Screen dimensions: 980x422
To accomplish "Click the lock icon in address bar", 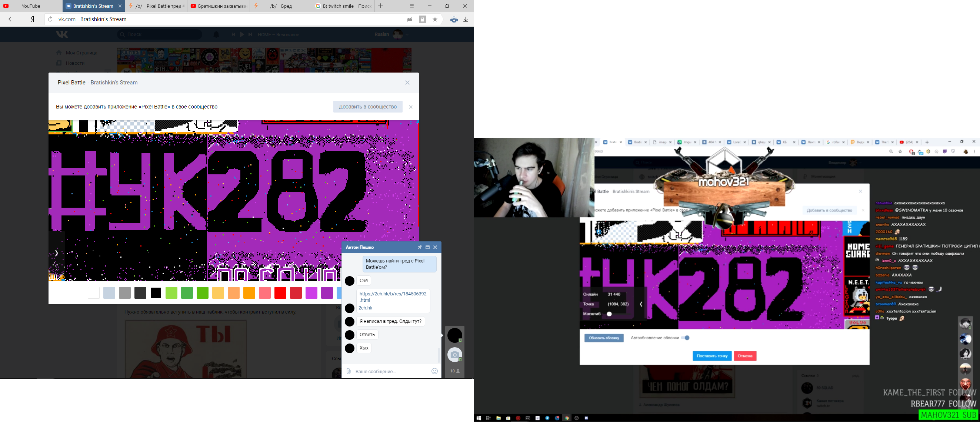I will (x=422, y=19).
